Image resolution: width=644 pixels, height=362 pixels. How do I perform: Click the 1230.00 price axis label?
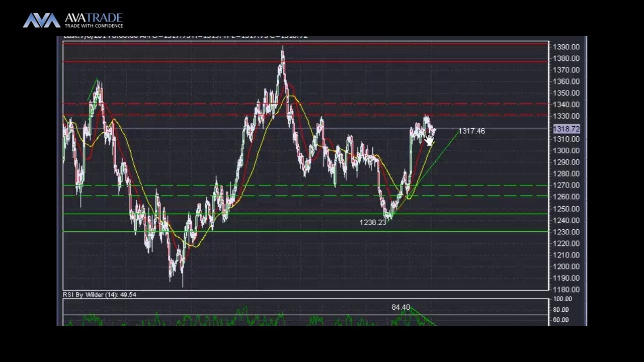pyautogui.click(x=566, y=232)
